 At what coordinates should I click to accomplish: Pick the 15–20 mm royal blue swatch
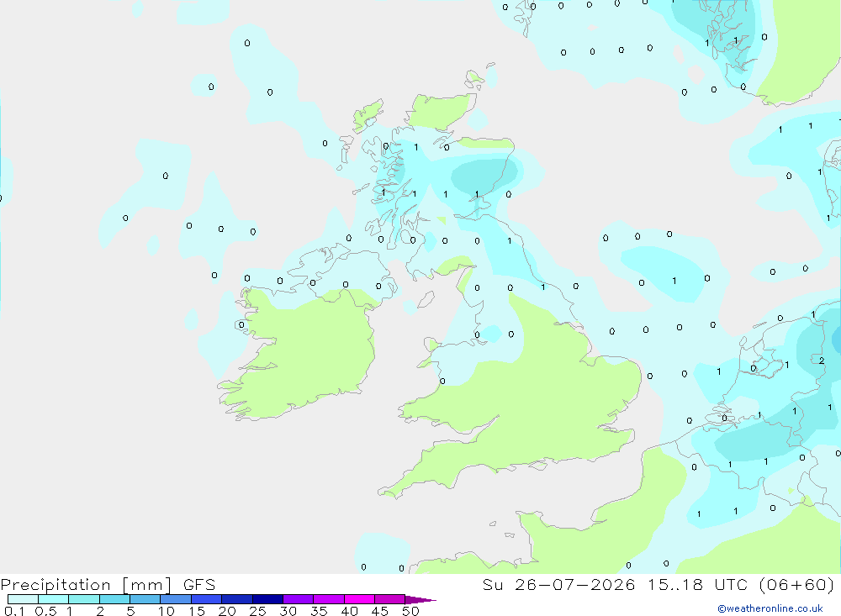tap(206, 599)
